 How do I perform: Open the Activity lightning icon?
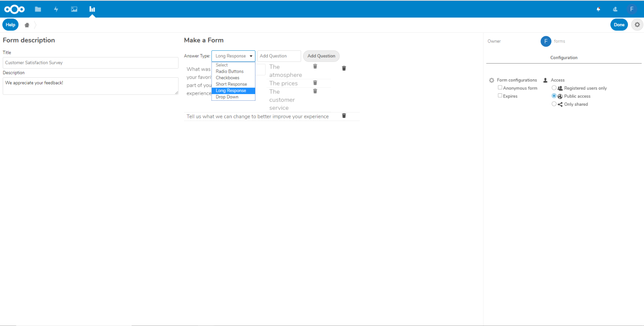tap(56, 9)
